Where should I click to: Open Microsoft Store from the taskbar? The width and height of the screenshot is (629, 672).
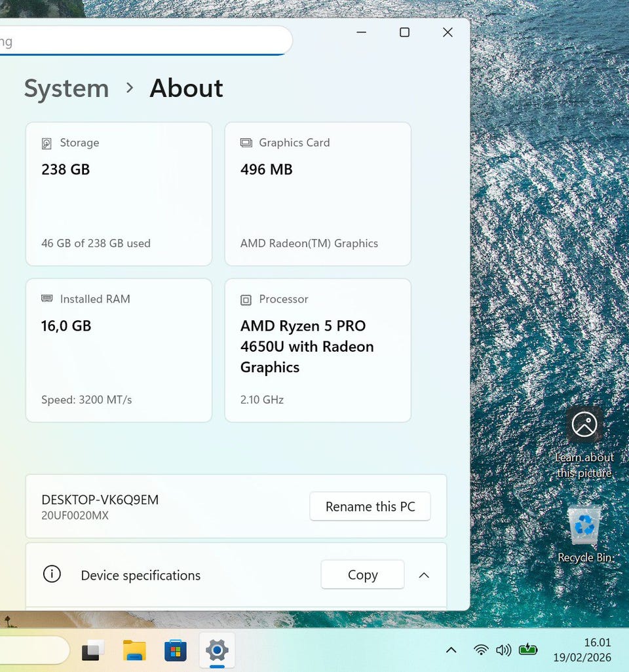click(176, 650)
